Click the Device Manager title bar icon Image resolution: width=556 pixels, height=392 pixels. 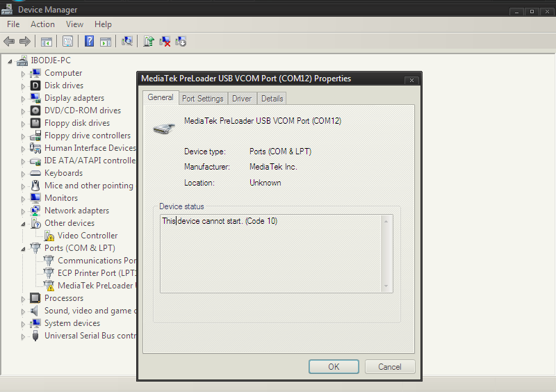click(x=7, y=8)
